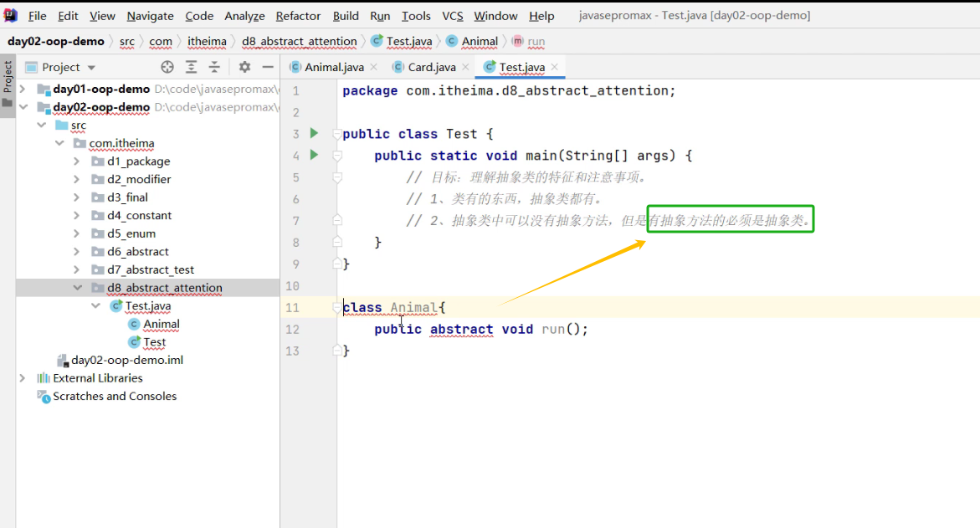The image size is (980, 528).
Task: Run the Test class from line 3 gutter
Action: 315,133
